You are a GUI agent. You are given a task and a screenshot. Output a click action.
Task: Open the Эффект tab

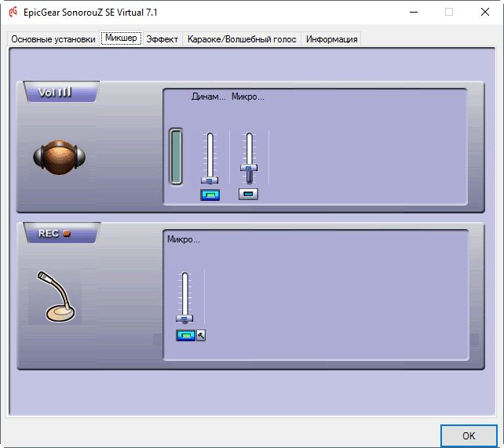163,39
